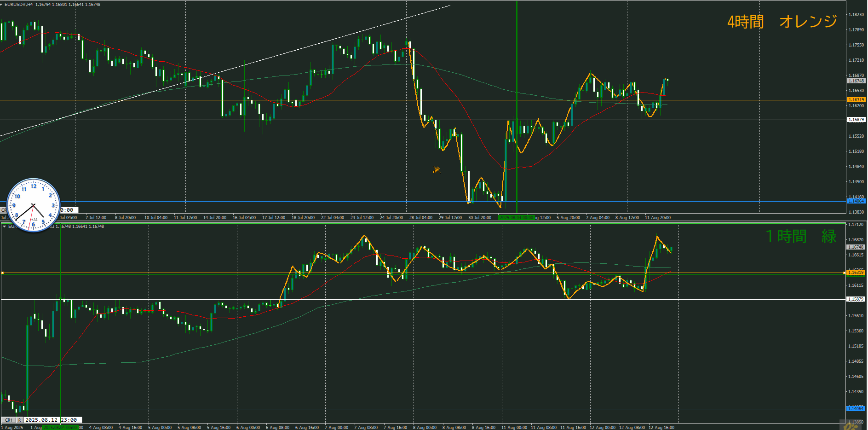Click the 1.14500 price scale label
The width and height of the screenshot is (868, 430).
click(x=856, y=182)
